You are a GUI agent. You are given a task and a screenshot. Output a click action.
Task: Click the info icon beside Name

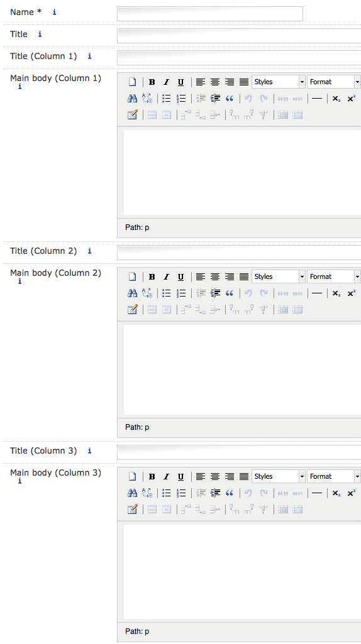(x=54, y=13)
